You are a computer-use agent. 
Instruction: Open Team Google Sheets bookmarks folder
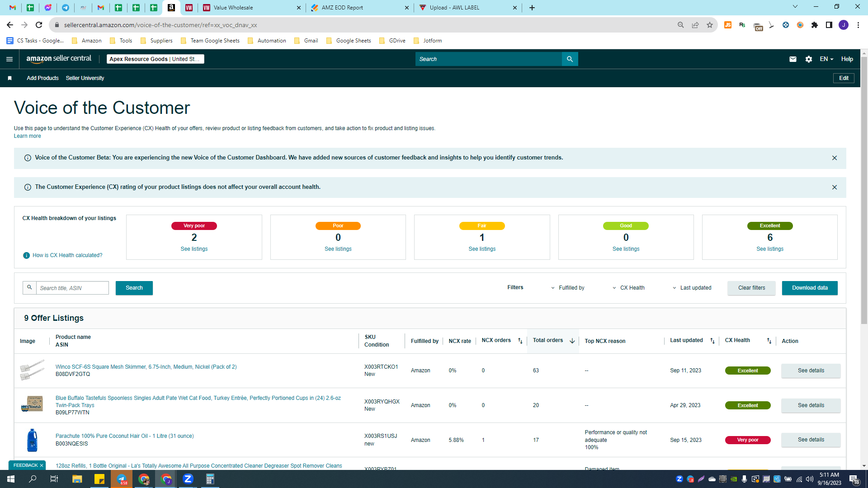pos(210,41)
